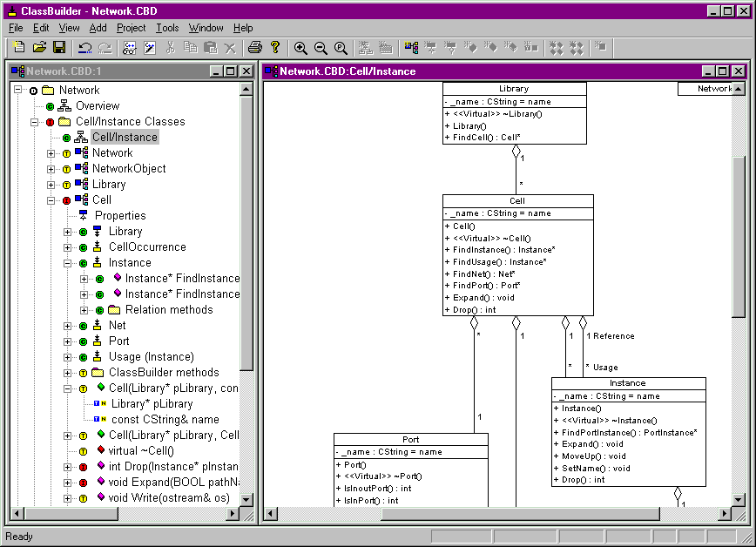Image resolution: width=756 pixels, height=547 pixels.
Task: Open the Project menu
Action: [x=131, y=28]
